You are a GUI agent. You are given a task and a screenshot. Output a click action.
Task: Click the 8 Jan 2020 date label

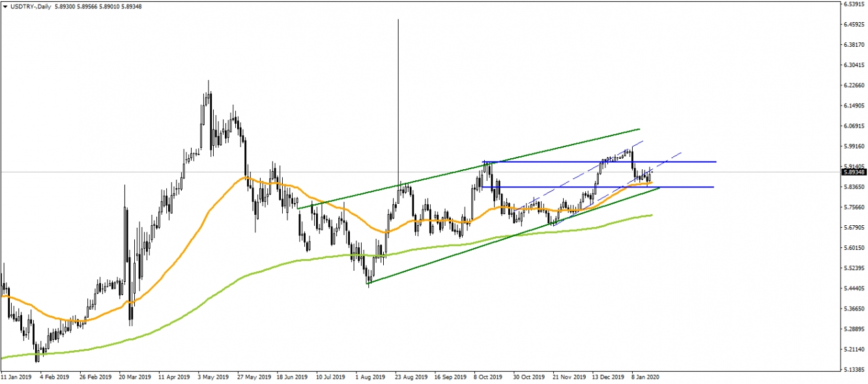pos(646,377)
